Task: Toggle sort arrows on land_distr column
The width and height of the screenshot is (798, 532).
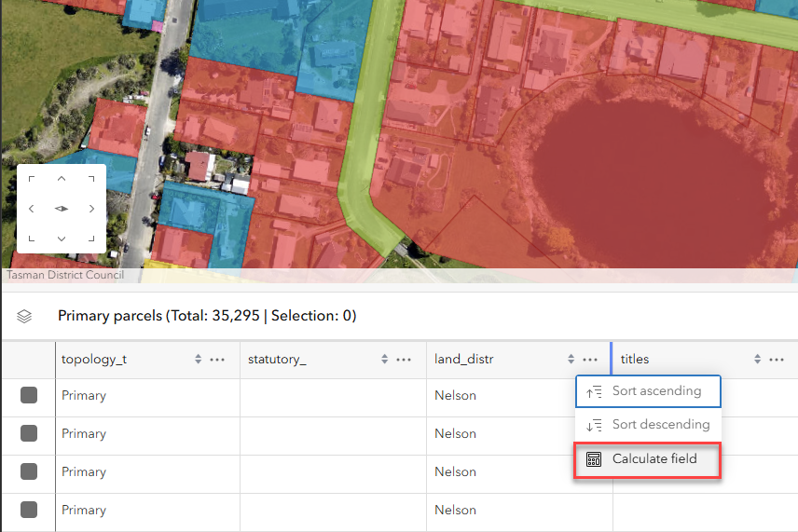Action: (571, 359)
